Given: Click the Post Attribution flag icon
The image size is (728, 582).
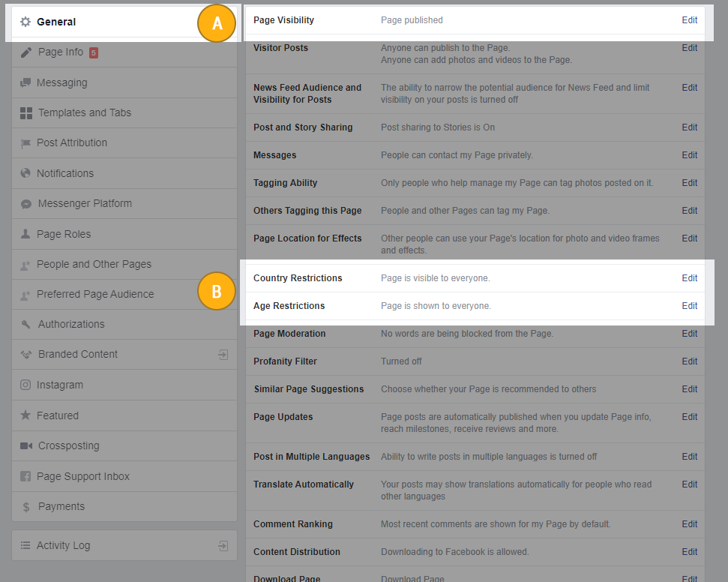Looking at the screenshot, I should [x=25, y=143].
